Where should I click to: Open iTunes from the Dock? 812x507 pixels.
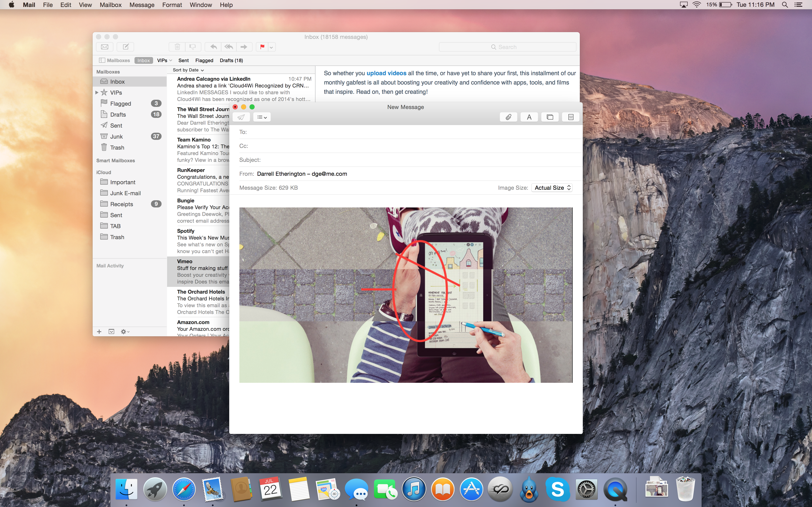pyautogui.click(x=414, y=489)
